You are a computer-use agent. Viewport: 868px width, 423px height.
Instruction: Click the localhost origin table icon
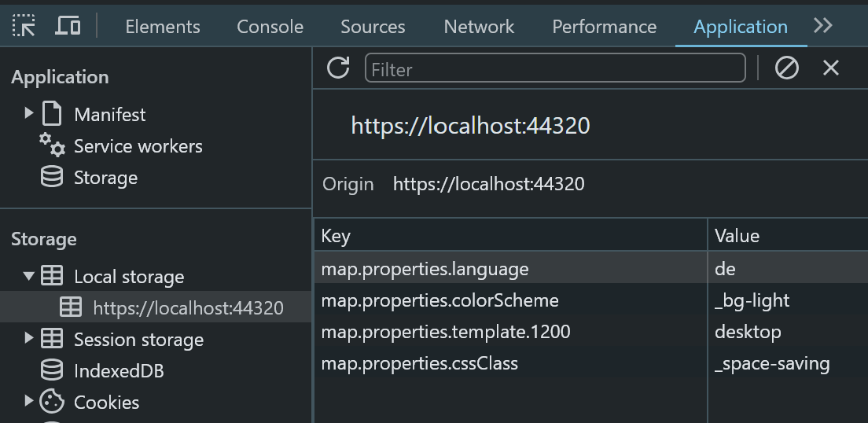tap(71, 307)
